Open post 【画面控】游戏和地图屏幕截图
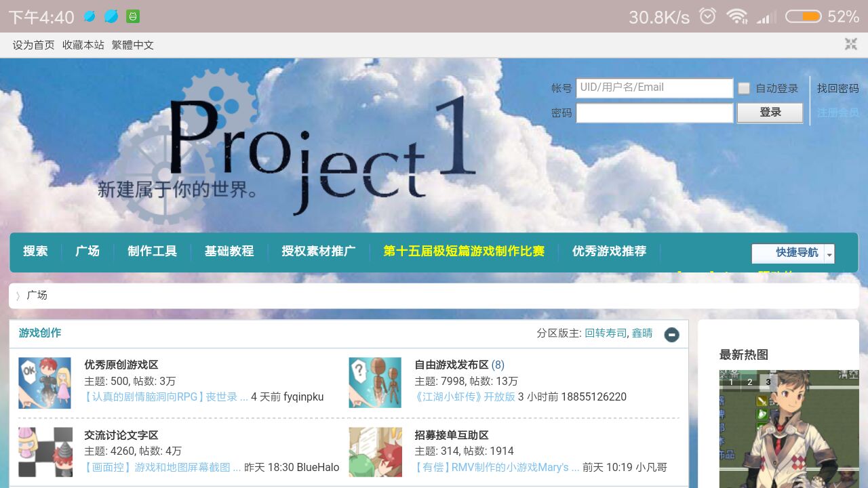 coord(163,468)
